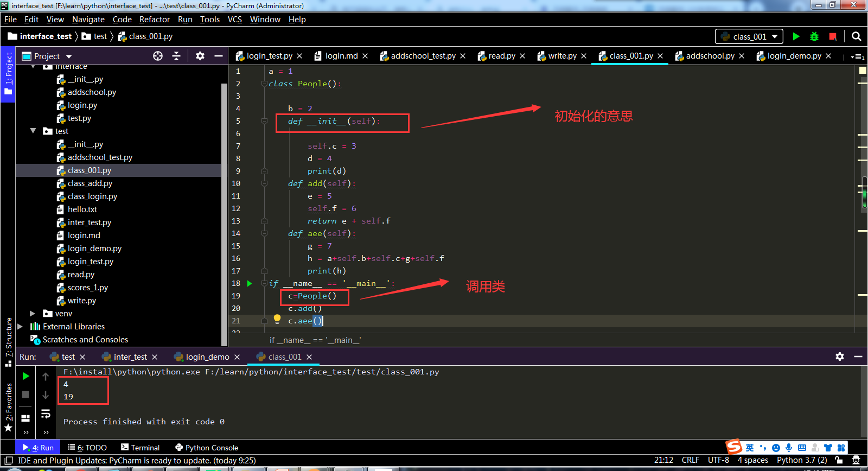Run class_001 with the green play button
The width and height of the screenshot is (868, 471).
[796, 36]
